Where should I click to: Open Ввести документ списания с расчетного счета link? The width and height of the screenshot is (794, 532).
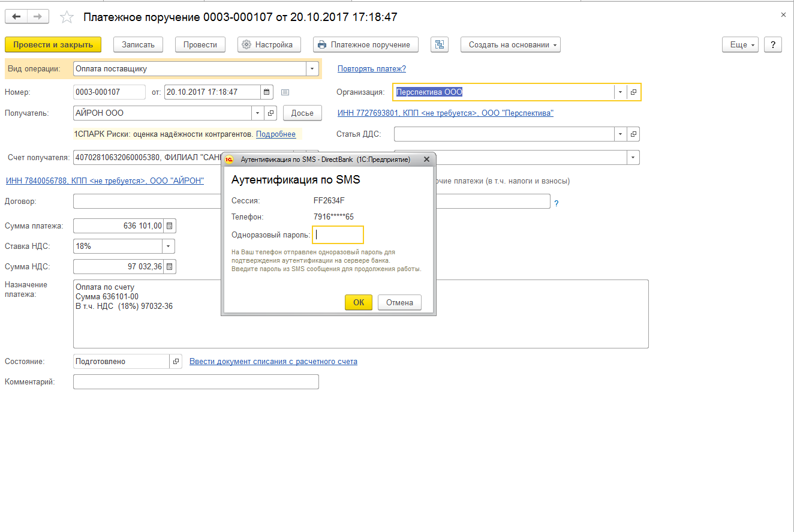[x=273, y=362]
